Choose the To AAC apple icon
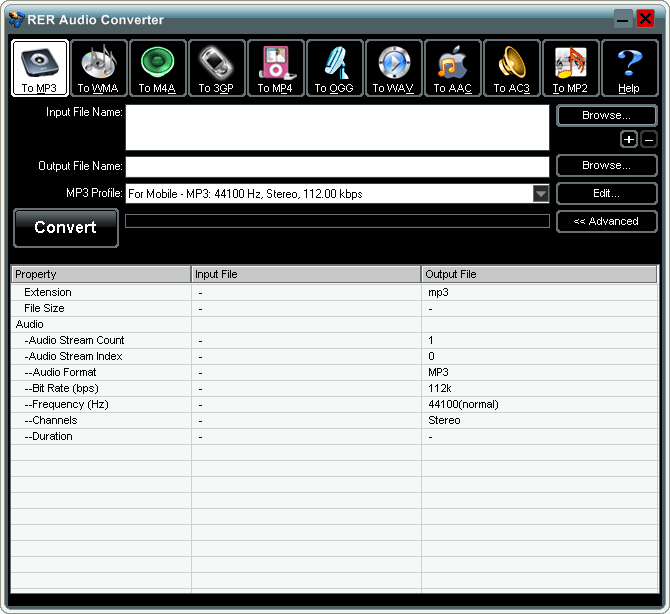Viewport: 670px width, 614px height. pyautogui.click(x=453, y=68)
